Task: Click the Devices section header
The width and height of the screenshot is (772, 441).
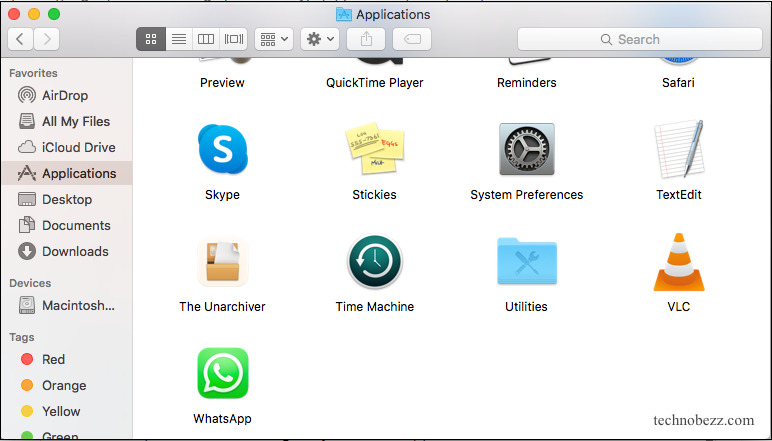Action: pos(30,283)
